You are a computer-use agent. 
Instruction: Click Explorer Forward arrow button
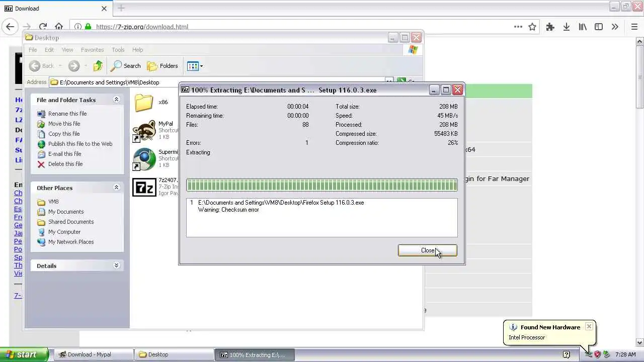click(x=74, y=66)
